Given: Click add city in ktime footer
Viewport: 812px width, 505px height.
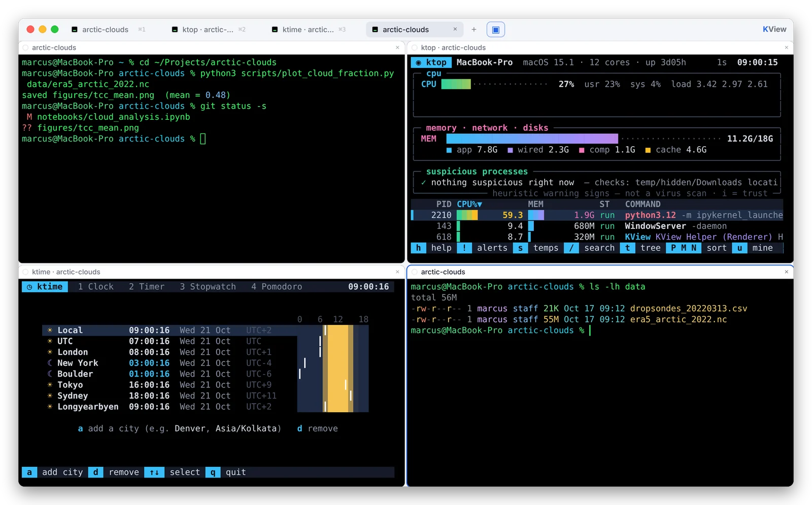Looking at the screenshot, I should (x=62, y=473).
